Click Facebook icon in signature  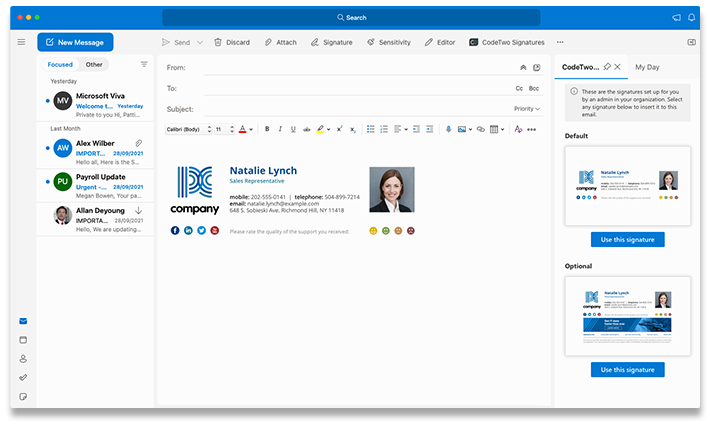(175, 230)
